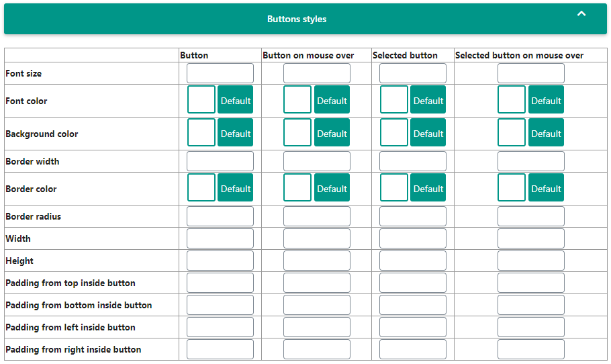Viewport: 611px width, 364px height.
Task: Click Default for Background color, Selected button on mouse over
Action: tap(546, 133)
